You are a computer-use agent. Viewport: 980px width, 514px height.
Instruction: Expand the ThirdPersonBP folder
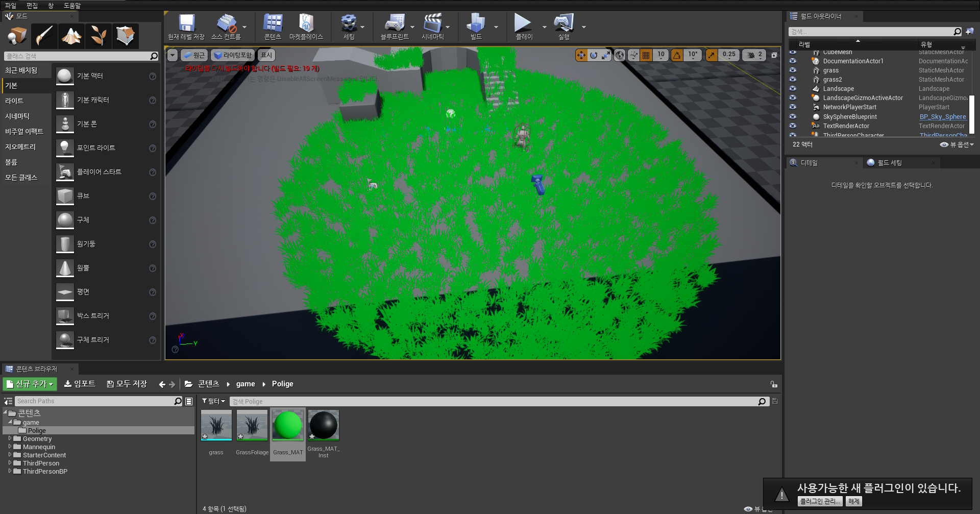(x=10, y=471)
